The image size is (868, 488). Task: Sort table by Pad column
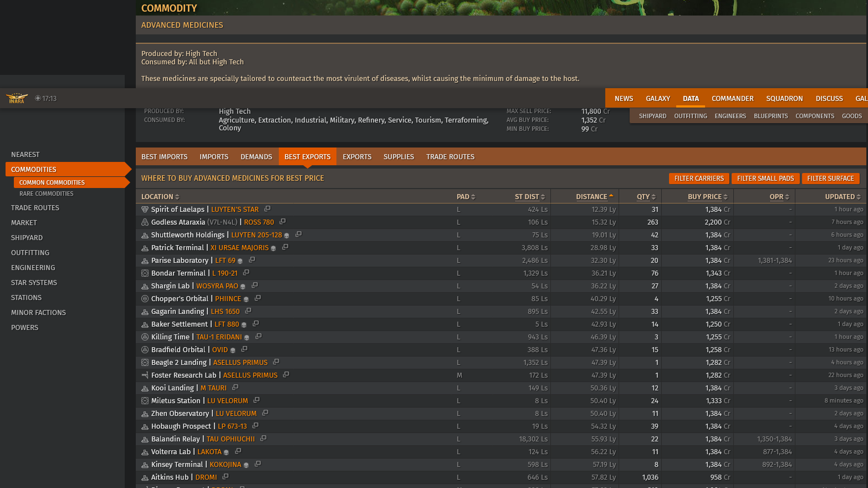pyautogui.click(x=466, y=197)
